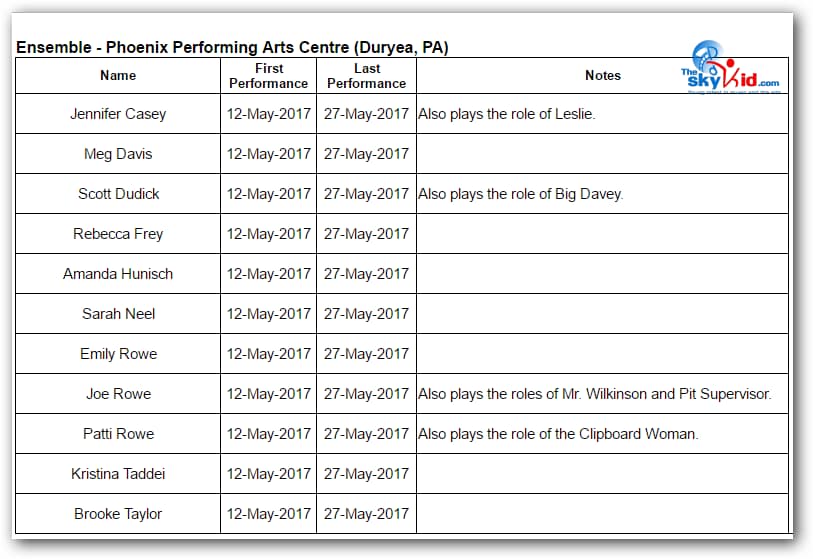Select the Kristina Taddei name cell
This screenshot has height=559, width=813.
tap(118, 474)
